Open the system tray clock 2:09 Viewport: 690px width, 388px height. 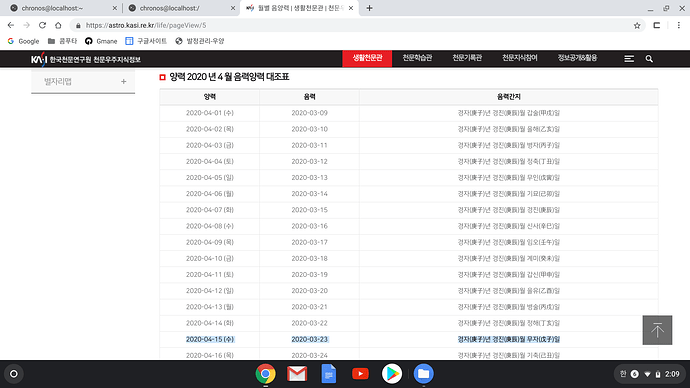(x=672, y=374)
